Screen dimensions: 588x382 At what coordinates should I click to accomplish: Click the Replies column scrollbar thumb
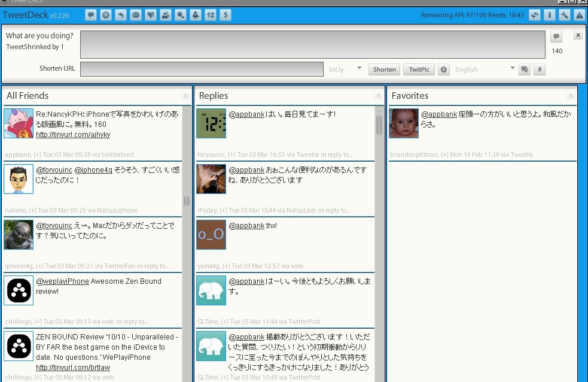point(379,125)
